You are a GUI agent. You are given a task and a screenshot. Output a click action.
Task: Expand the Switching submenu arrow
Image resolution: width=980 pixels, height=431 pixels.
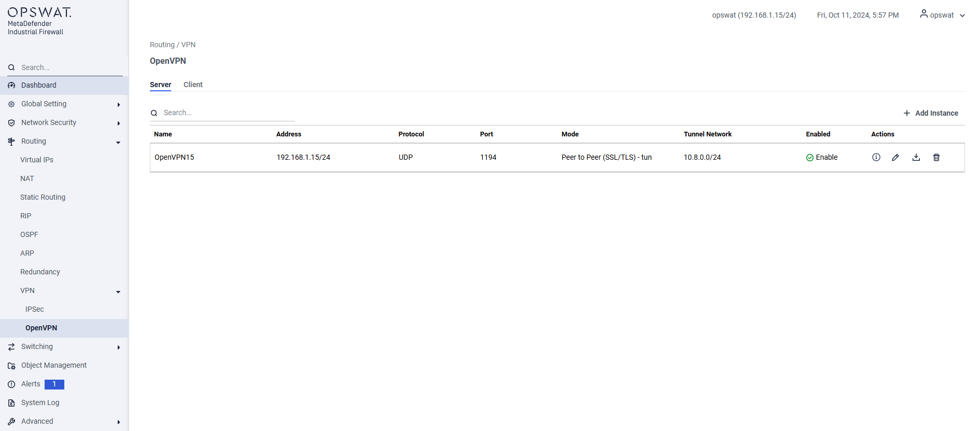point(119,347)
